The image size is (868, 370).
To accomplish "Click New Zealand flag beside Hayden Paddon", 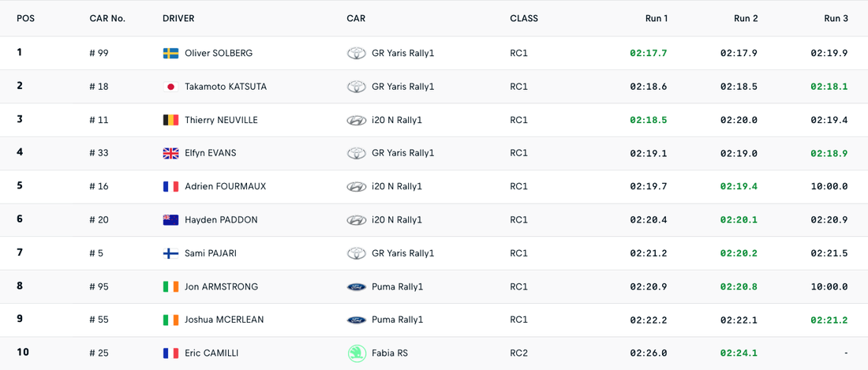I will (170, 220).
